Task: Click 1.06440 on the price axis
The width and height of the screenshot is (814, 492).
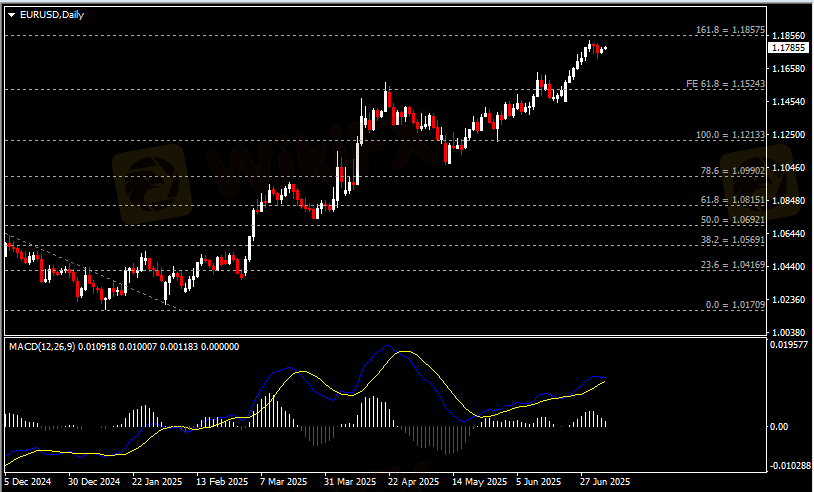Action: point(789,234)
